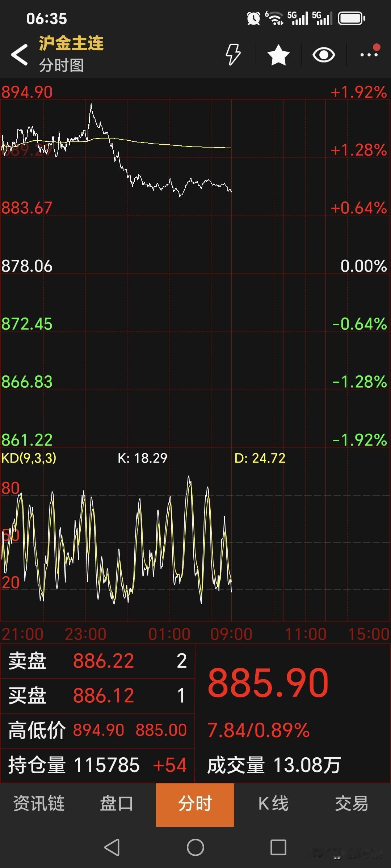Open the 交易 tab
Image resolution: width=391 pixels, height=868 pixels.
point(352,804)
